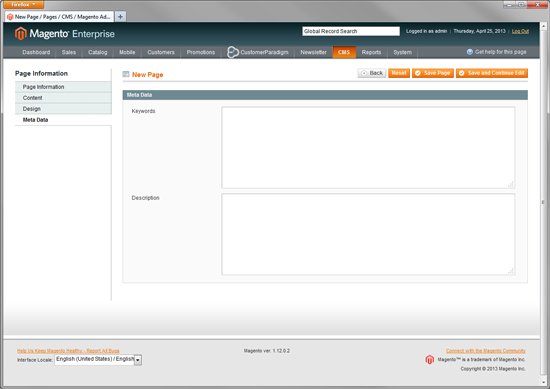Click the Magento ver. 1.12.0.2 text
The image size is (550, 389).
point(267,351)
